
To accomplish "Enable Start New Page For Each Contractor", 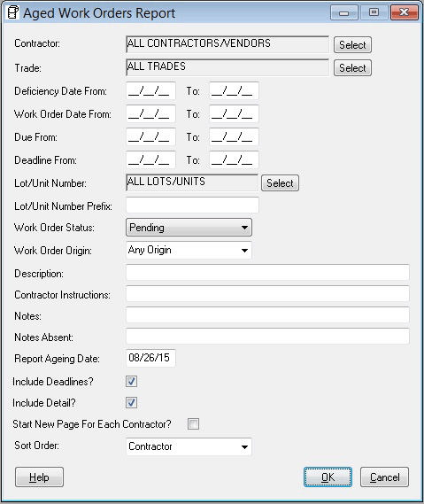I will [193, 424].
